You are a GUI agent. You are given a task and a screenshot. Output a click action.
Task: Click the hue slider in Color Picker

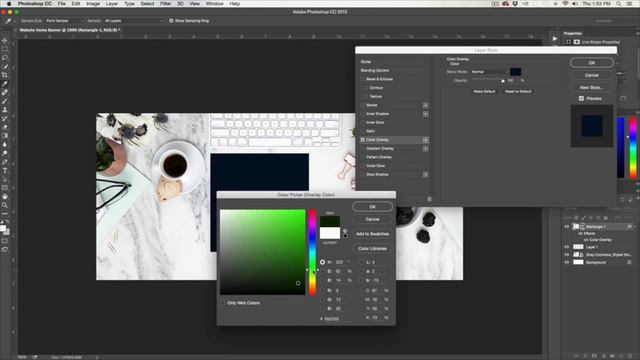point(312,252)
